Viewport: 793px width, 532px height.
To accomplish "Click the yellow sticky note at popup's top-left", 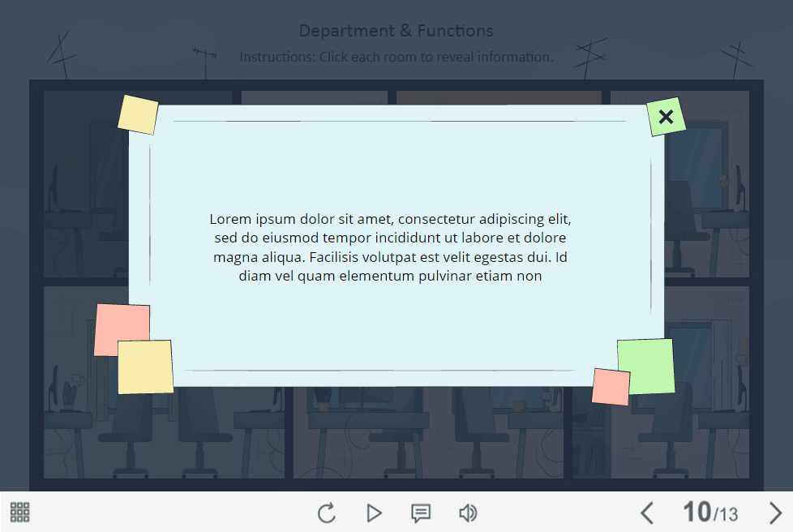I will [138, 114].
